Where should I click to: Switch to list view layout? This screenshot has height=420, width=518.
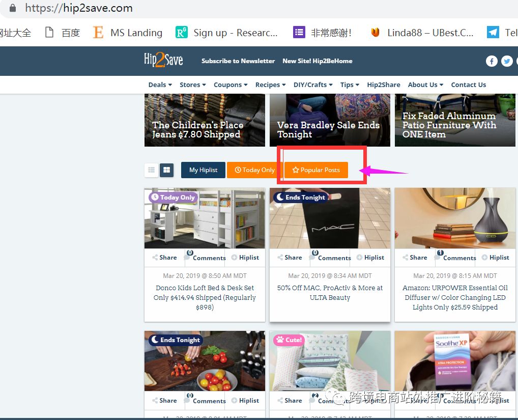(151, 170)
